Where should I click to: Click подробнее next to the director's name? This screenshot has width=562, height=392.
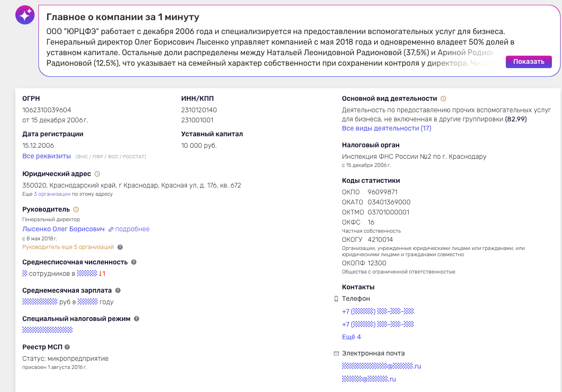[x=133, y=228]
